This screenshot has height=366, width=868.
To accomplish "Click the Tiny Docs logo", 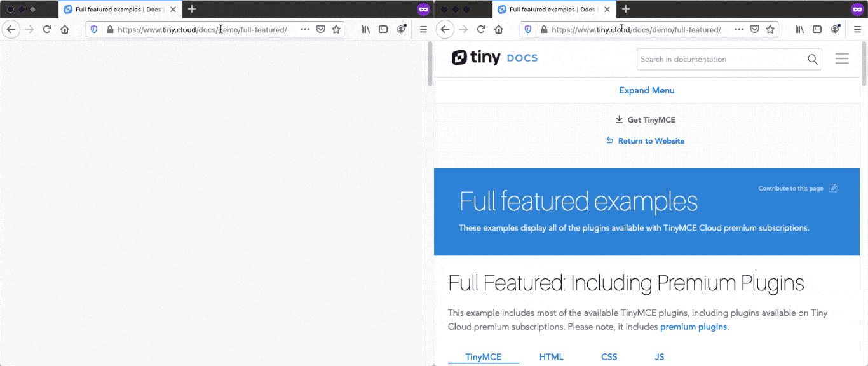I will [494, 58].
